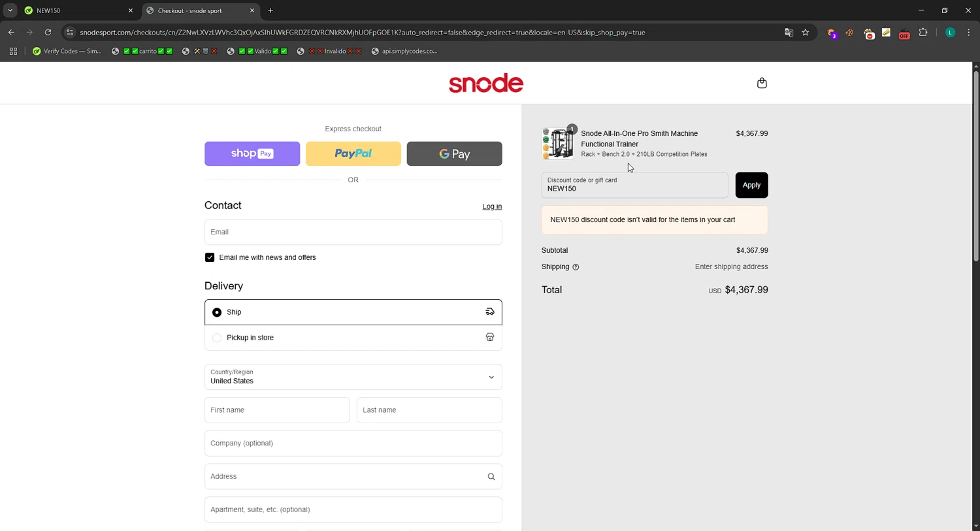This screenshot has height=531, width=980.
Task: Pay with Google Pay button
Action: pyautogui.click(x=455, y=153)
